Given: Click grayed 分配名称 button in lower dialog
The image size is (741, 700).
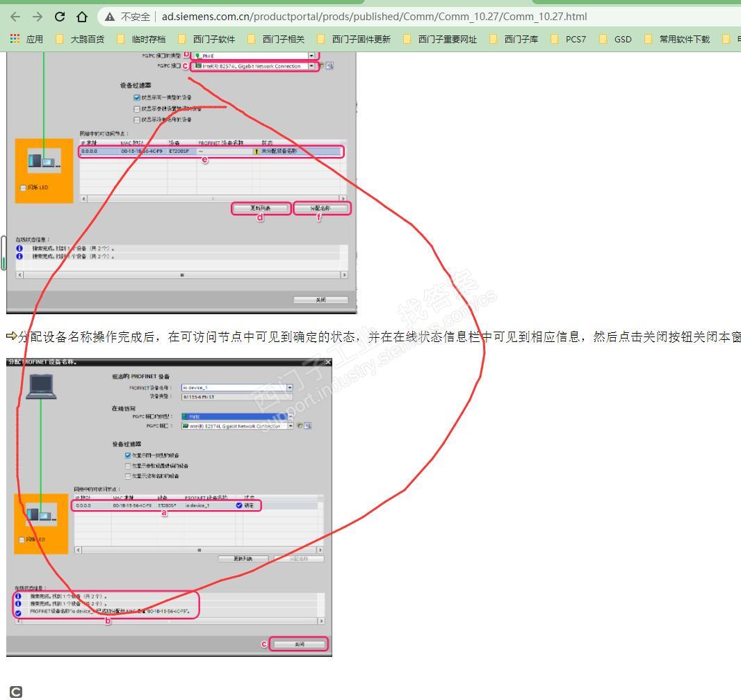Looking at the screenshot, I should pyautogui.click(x=299, y=559).
